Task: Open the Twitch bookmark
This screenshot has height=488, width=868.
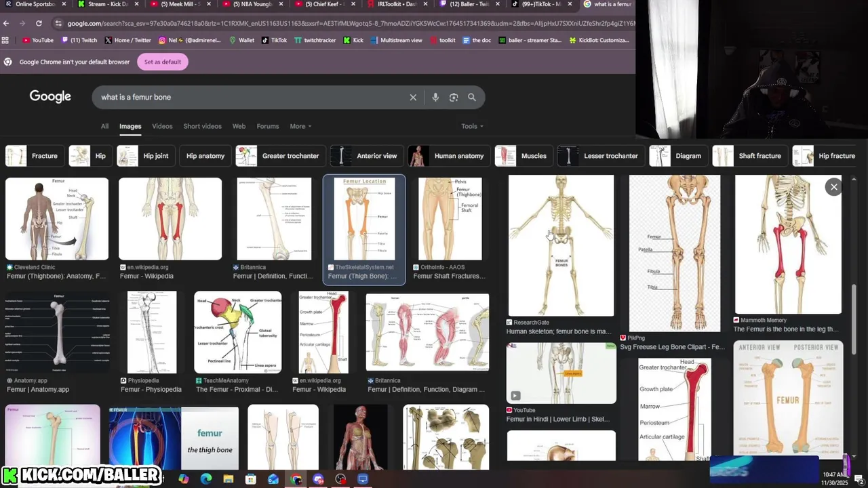Action: pyautogui.click(x=79, y=40)
